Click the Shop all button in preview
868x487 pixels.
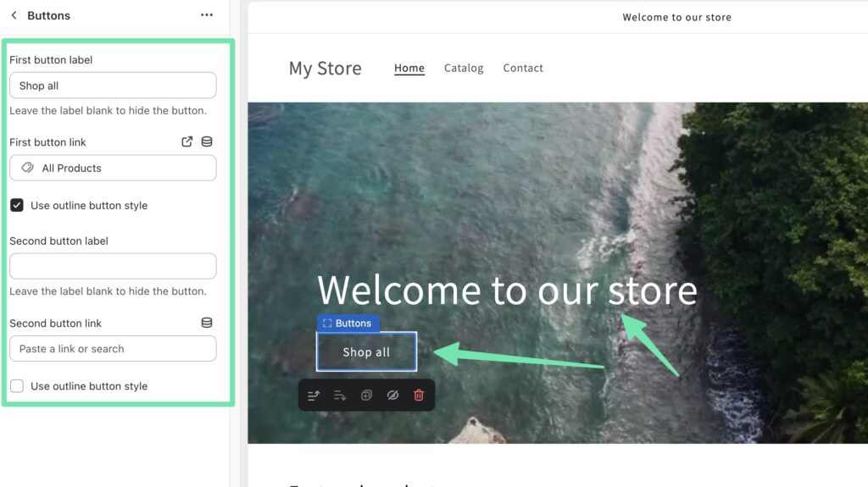366,351
